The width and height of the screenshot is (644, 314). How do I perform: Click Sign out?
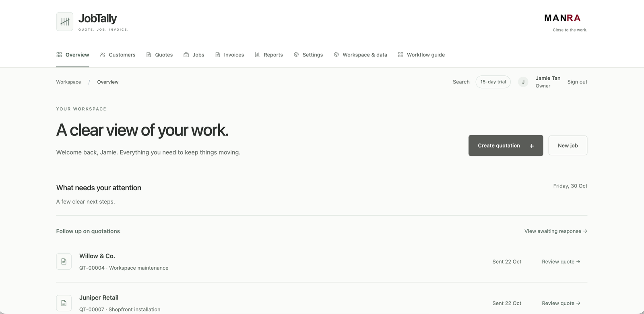click(577, 82)
